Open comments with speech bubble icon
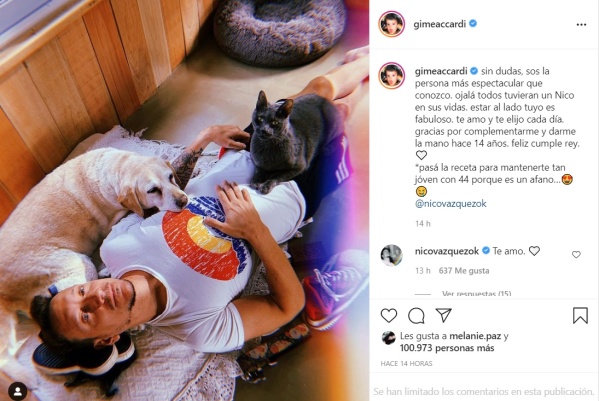The width and height of the screenshot is (599, 401). [x=416, y=315]
